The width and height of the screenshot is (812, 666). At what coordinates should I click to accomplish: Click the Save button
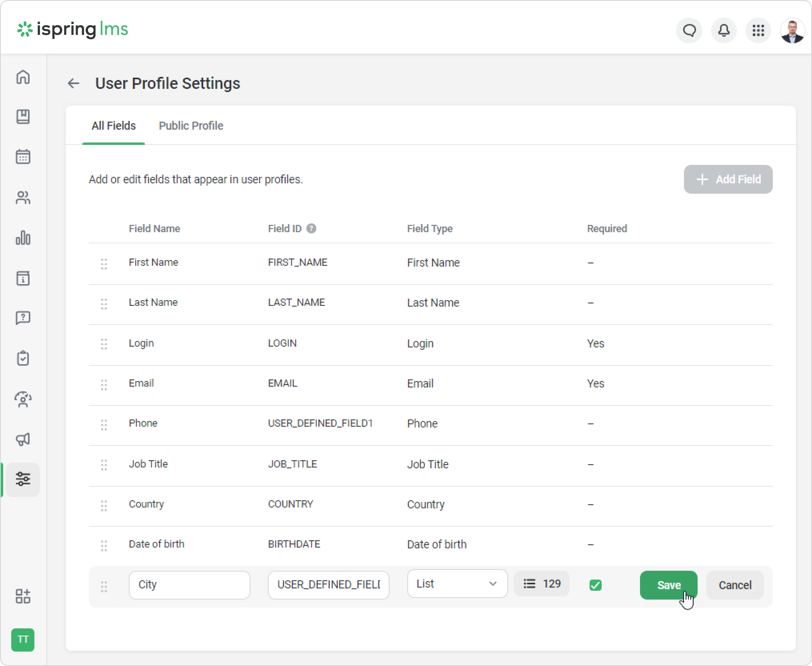[x=668, y=585]
